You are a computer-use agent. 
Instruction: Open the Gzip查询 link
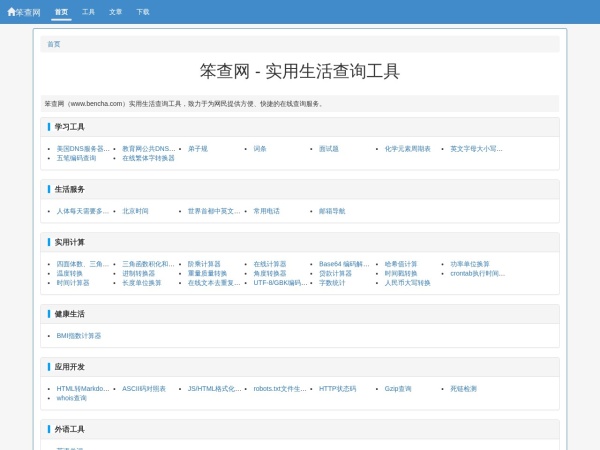(398, 388)
